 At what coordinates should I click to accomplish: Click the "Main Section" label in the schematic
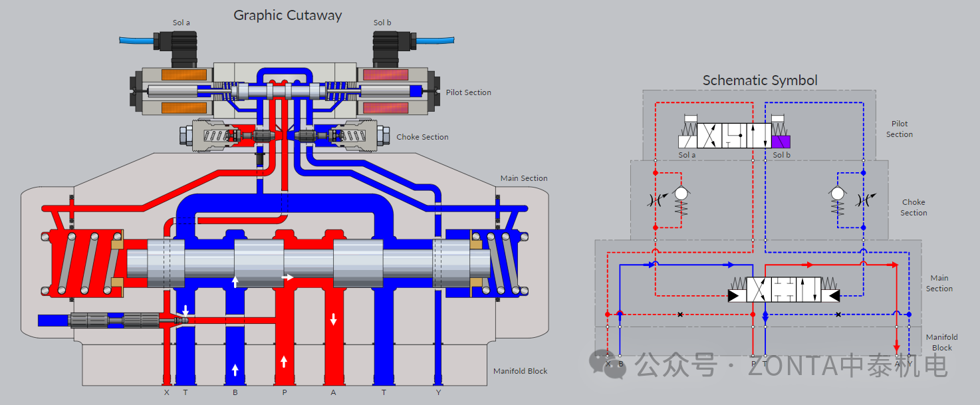tap(939, 283)
